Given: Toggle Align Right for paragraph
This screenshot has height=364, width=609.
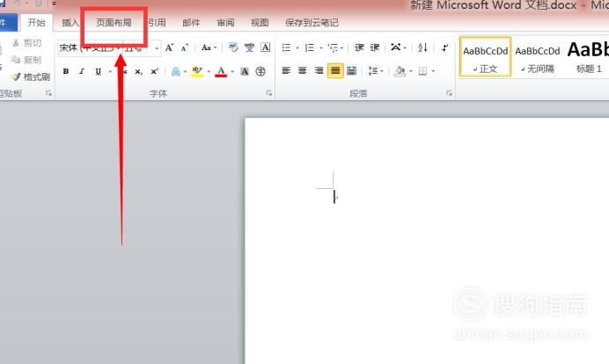Looking at the screenshot, I should (x=319, y=70).
